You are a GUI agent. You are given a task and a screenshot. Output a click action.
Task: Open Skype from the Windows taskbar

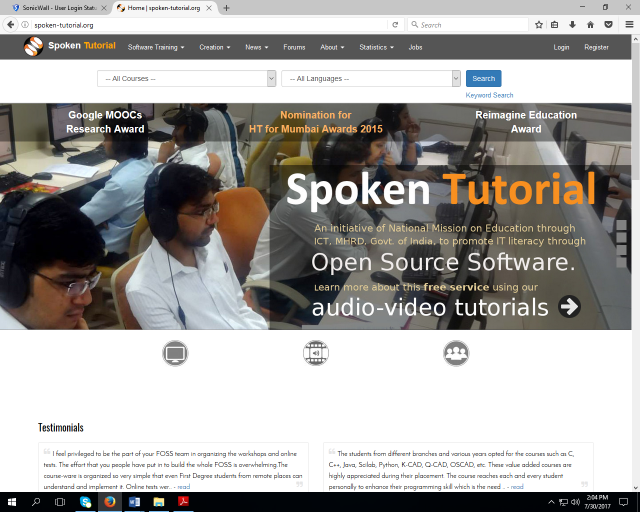(x=86, y=502)
